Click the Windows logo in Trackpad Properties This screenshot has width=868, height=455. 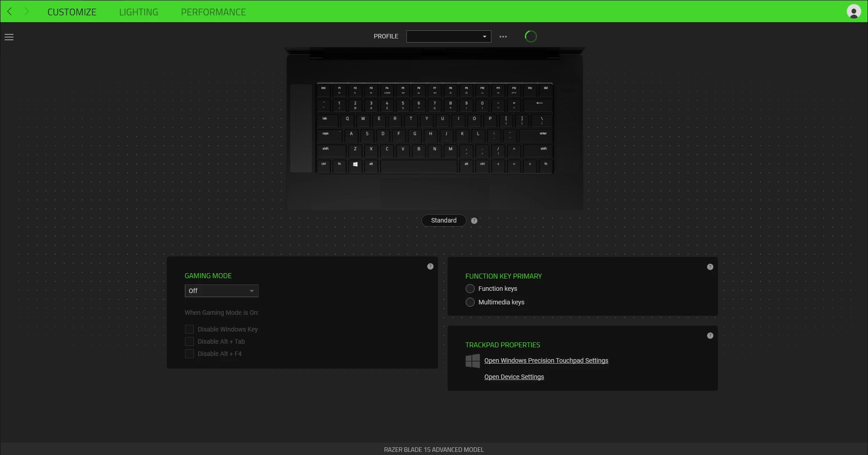point(472,361)
